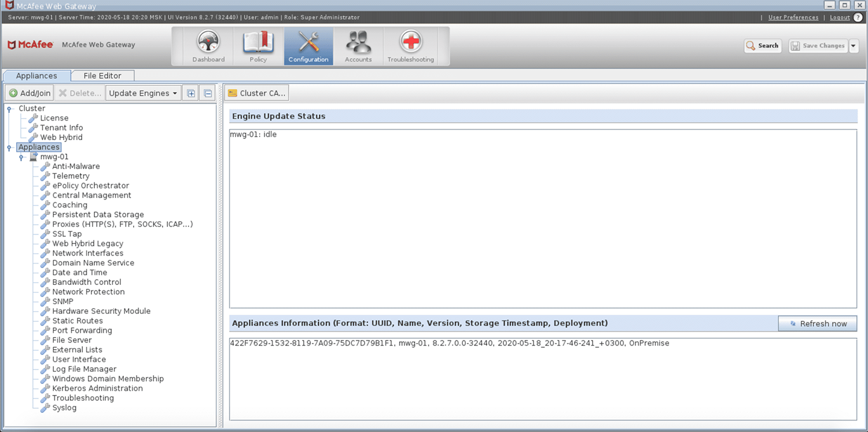Expand the Cluster tree node

(x=9, y=108)
